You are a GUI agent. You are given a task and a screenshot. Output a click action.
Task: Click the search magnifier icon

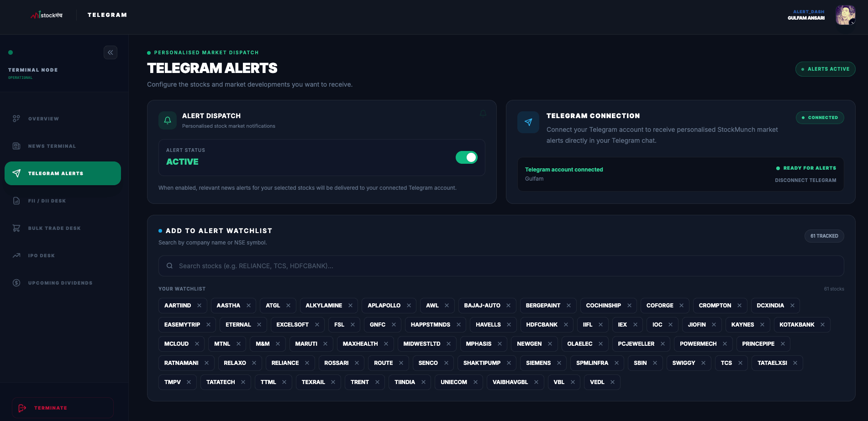(169, 266)
